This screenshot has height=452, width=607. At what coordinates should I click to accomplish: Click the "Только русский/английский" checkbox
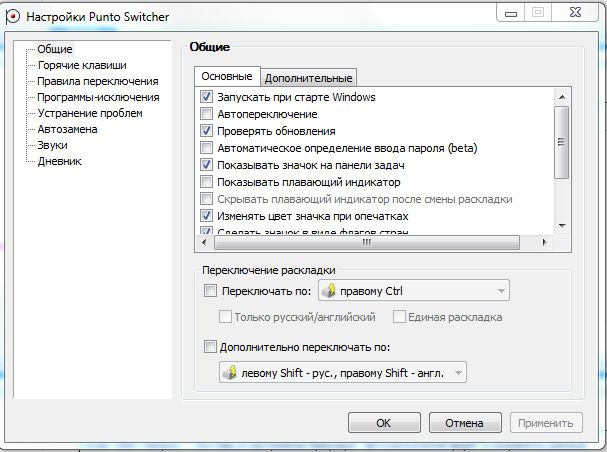(225, 317)
